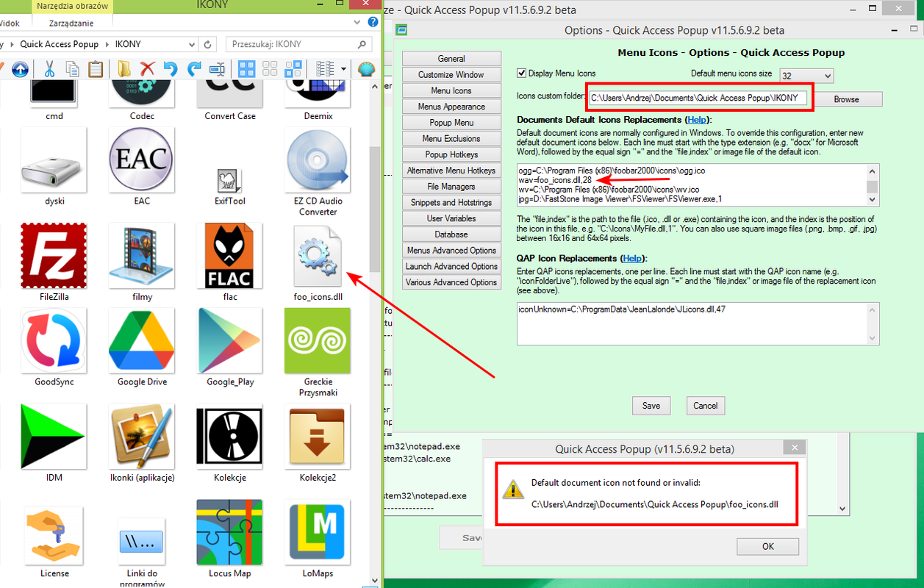Select the foo_icons.dll file

318,263
